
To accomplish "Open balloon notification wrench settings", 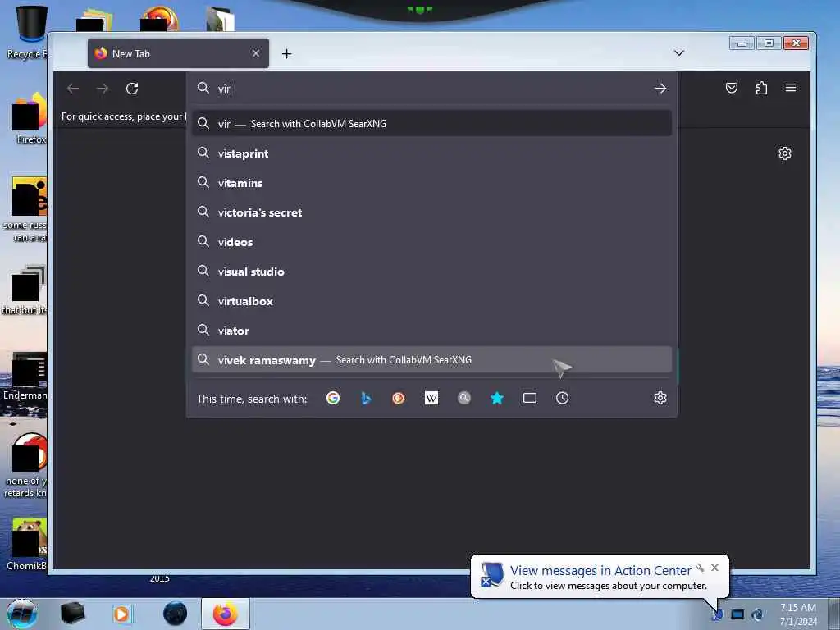I will tap(700, 568).
